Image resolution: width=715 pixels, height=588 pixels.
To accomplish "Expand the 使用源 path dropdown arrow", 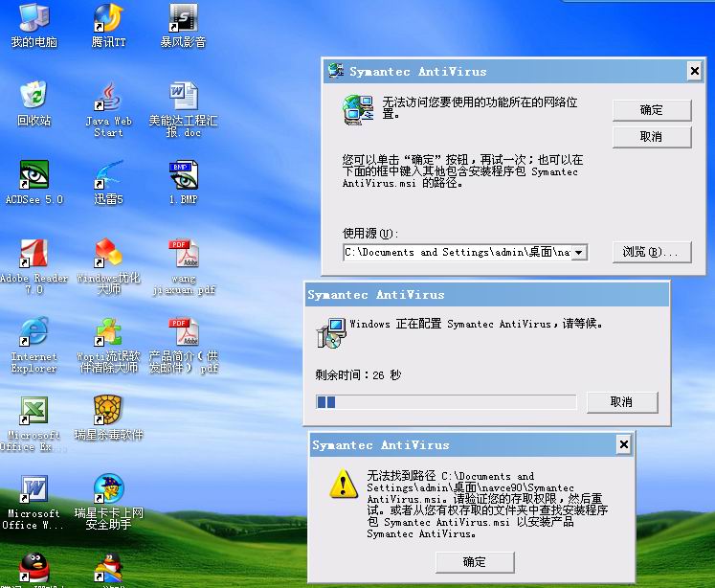I will click(x=579, y=252).
